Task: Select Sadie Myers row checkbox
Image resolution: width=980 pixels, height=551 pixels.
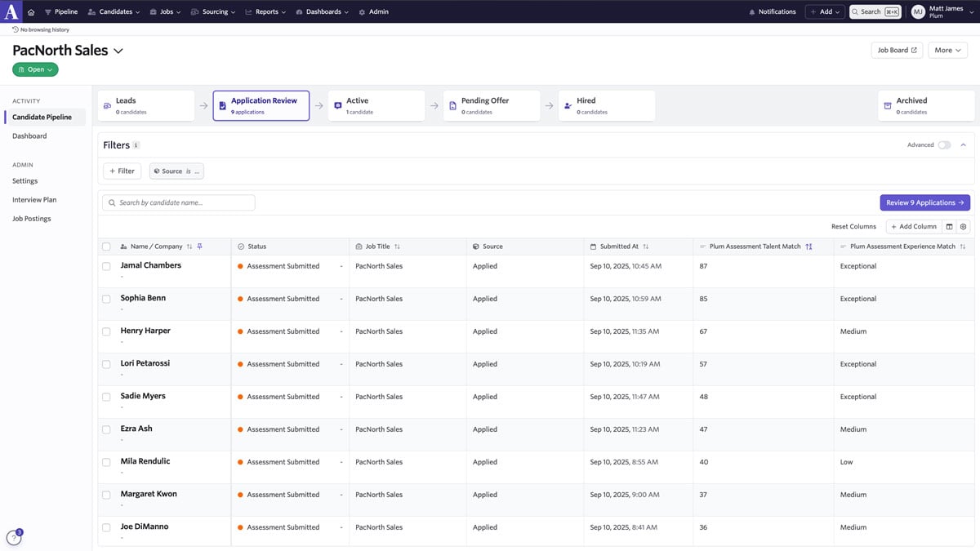Action: [x=106, y=397]
